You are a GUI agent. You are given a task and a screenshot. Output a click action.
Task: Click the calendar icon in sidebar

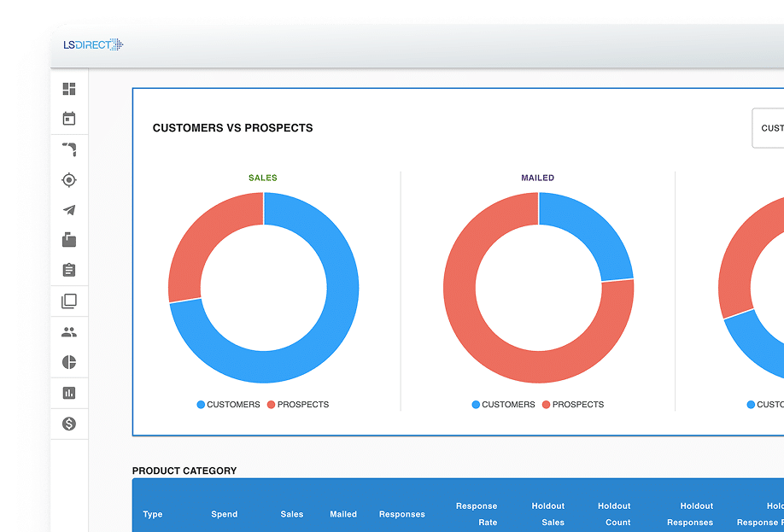coord(69,119)
